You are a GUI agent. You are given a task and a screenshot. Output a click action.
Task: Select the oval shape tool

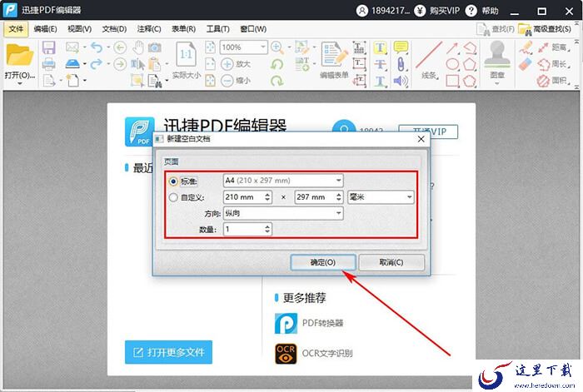(452, 64)
